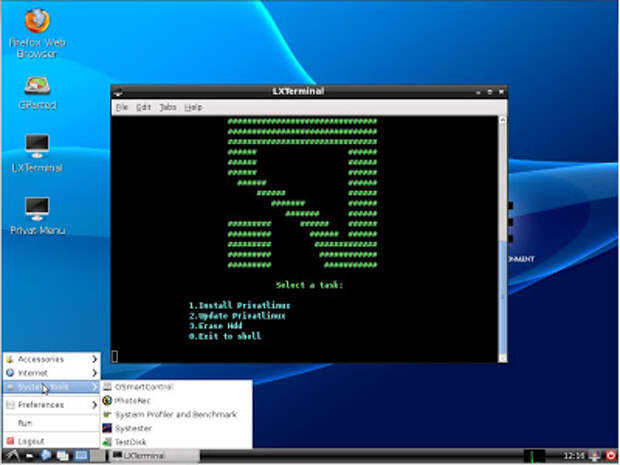Launch GSmartControl from the submenu

coord(177,387)
